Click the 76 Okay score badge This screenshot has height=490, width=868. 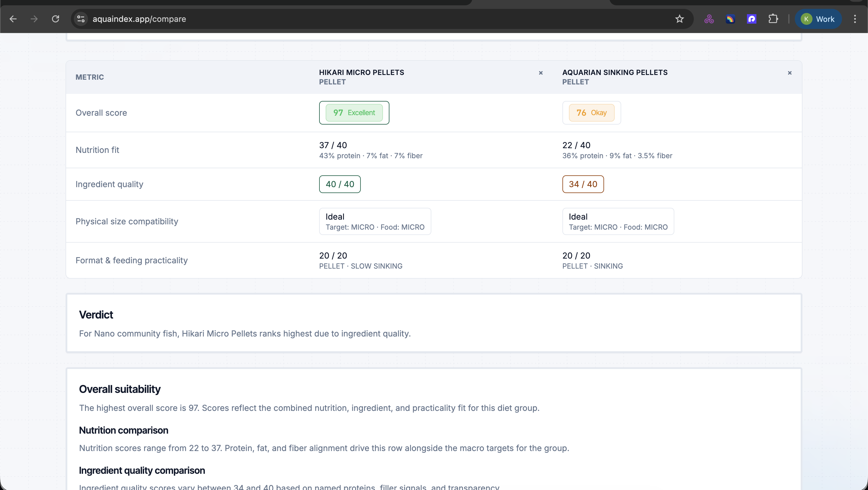pos(591,112)
